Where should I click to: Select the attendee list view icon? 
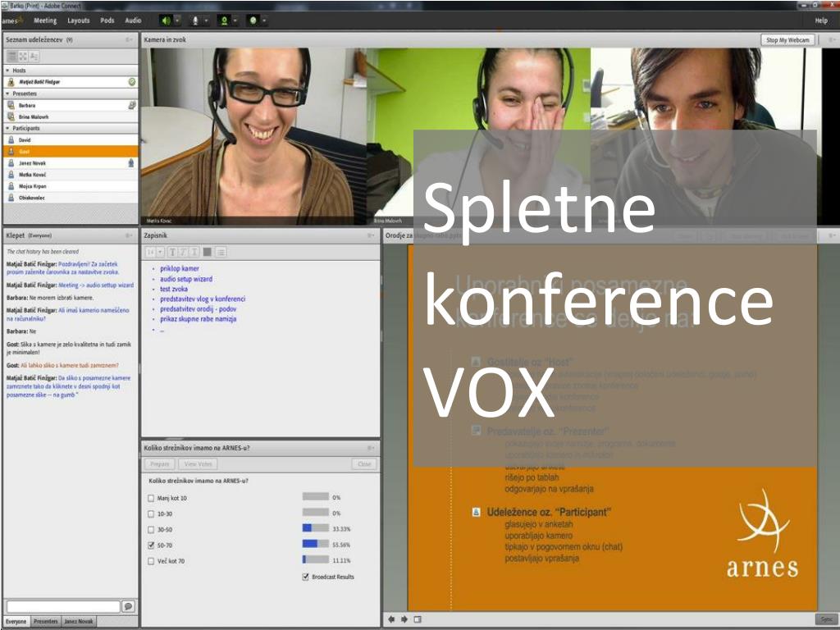click(x=11, y=57)
